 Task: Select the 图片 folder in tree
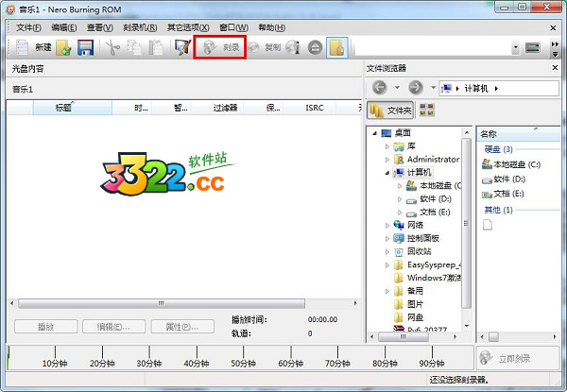415,304
